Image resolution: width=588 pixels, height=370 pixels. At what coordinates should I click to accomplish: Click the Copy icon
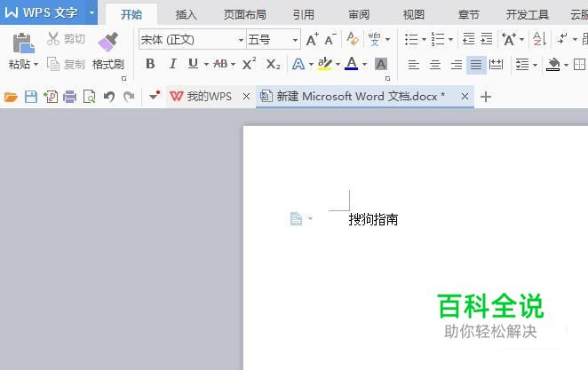(x=53, y=64)
